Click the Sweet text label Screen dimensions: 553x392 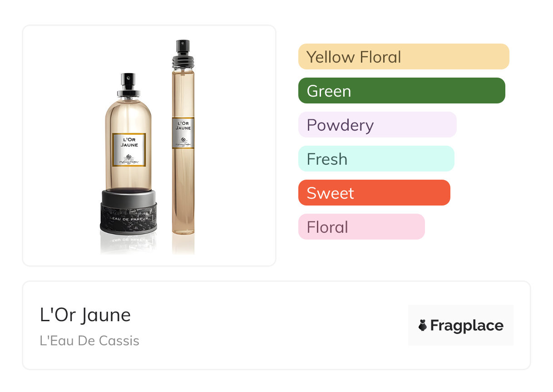[330, 193]
